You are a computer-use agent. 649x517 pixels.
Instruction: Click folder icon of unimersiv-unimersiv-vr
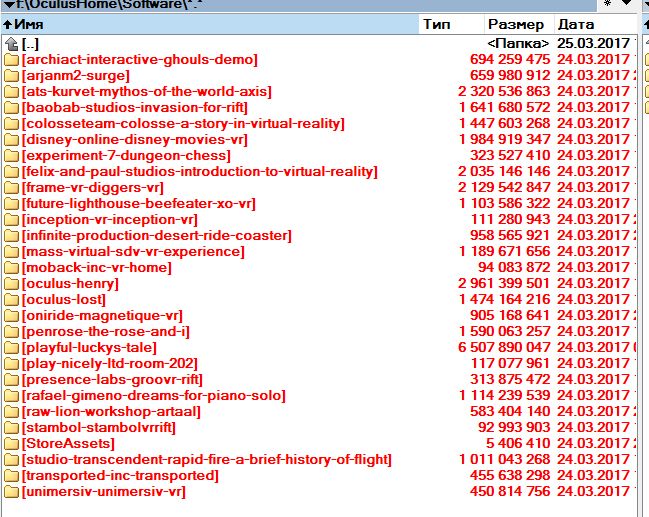click(12, 492)
